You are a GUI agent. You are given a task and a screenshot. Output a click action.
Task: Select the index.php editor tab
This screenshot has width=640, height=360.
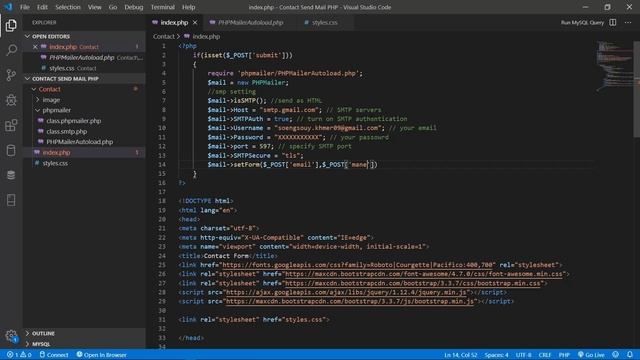174,22
